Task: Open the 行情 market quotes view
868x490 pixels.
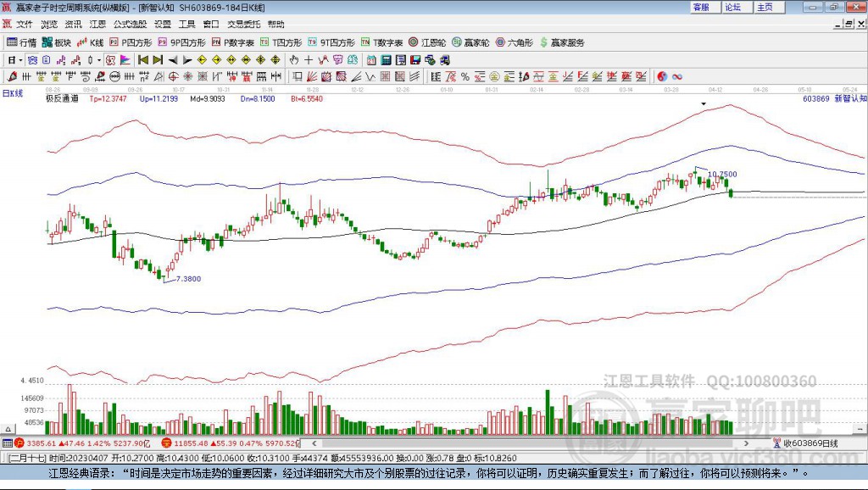Action: 21,42
